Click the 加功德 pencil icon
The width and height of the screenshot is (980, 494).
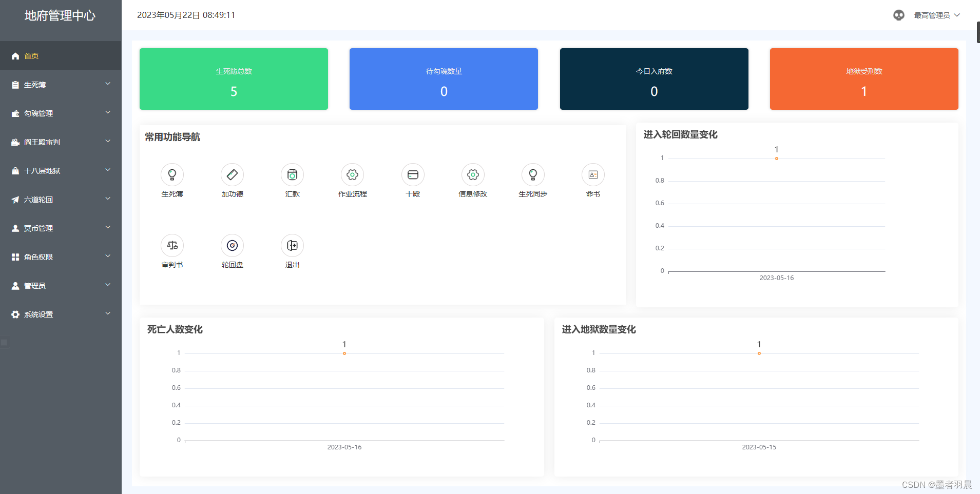point(232,174)
